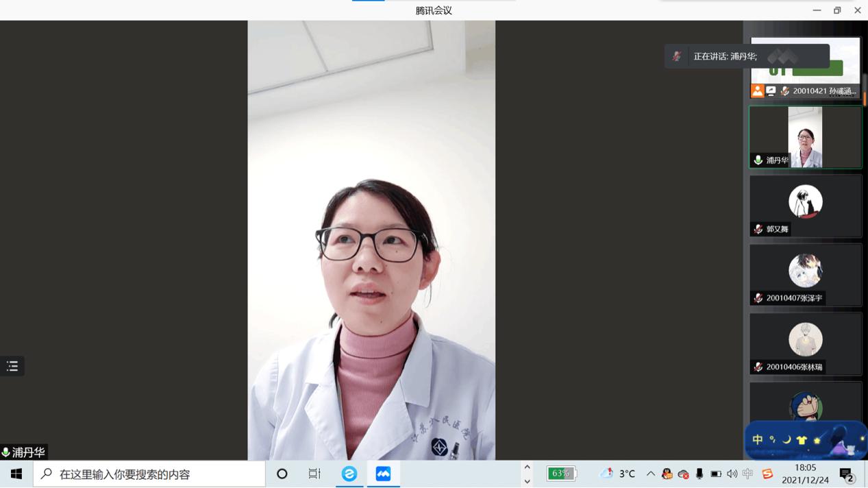This screenshot has width=868, height=488.
Task: Open Task View from the taskbar
Action: (314, 474)
